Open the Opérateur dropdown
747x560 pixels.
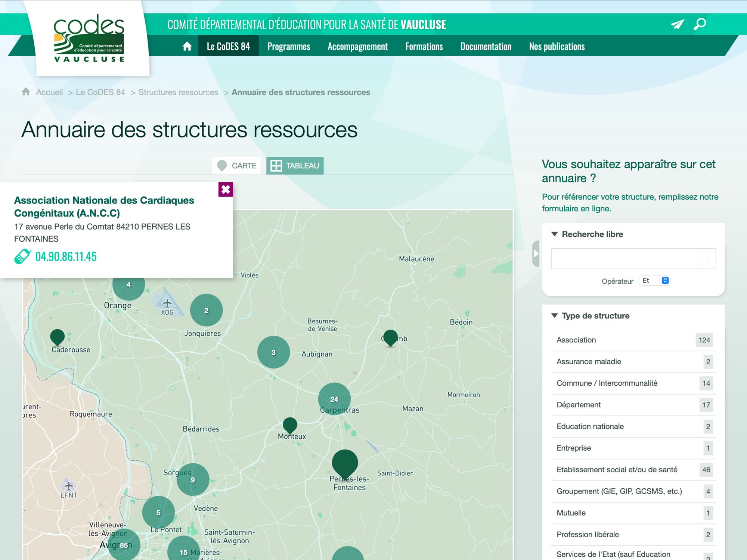tap(655, 281)
